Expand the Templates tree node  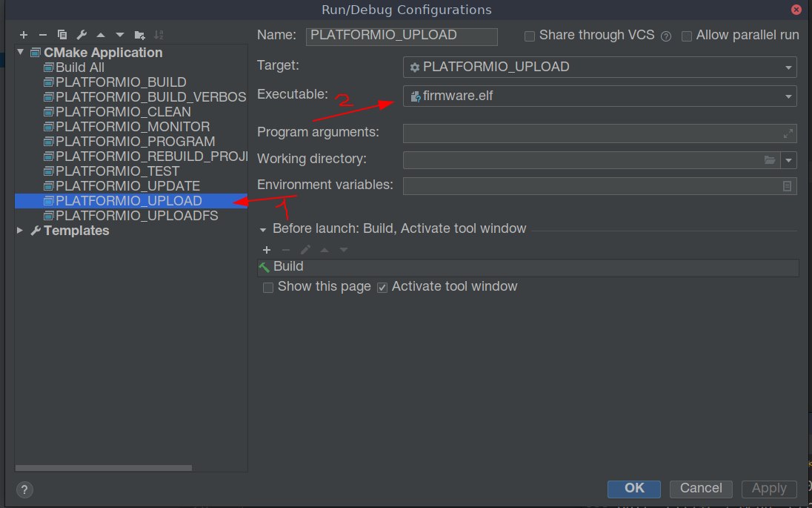(x=20, y=230)
